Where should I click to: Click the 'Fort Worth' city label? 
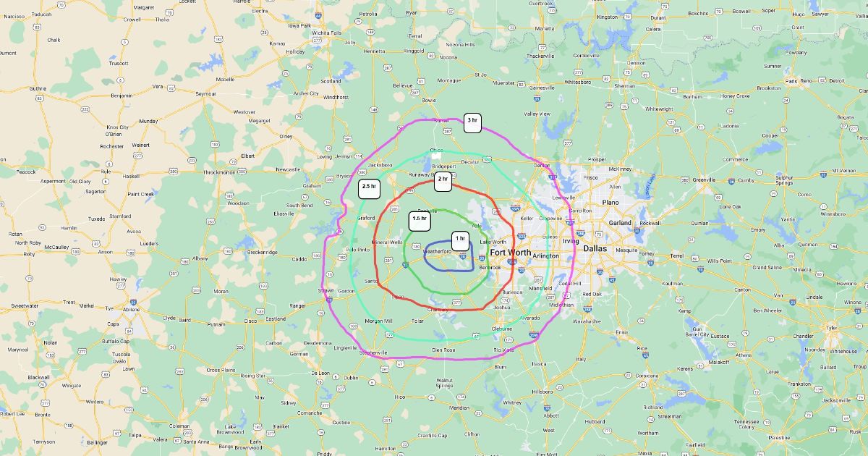point(511,252)
